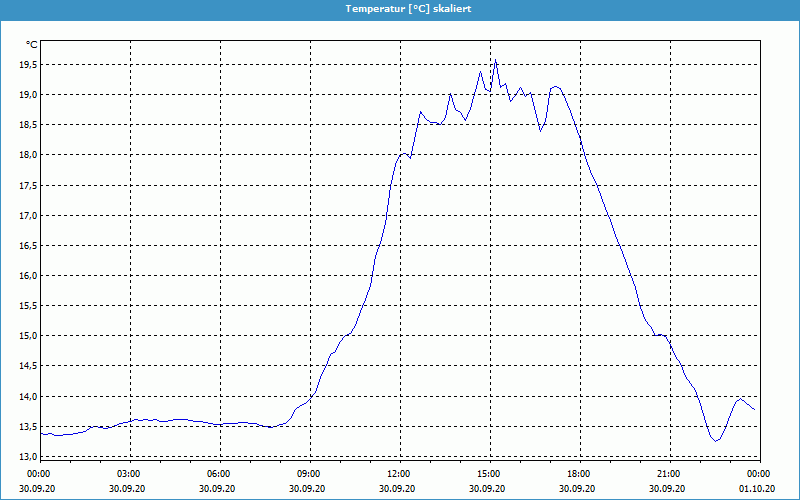Click the "Temperatur [°C] skaliert" chart title
Image resolution: width=800 pixels, height=500 pixels.
[408, 9]
